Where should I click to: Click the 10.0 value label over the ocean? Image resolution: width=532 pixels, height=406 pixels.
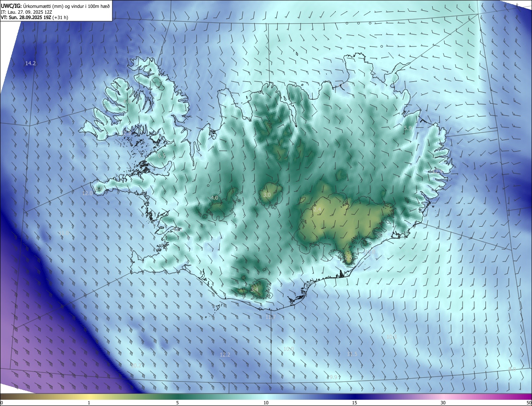[x=288, y=349]
